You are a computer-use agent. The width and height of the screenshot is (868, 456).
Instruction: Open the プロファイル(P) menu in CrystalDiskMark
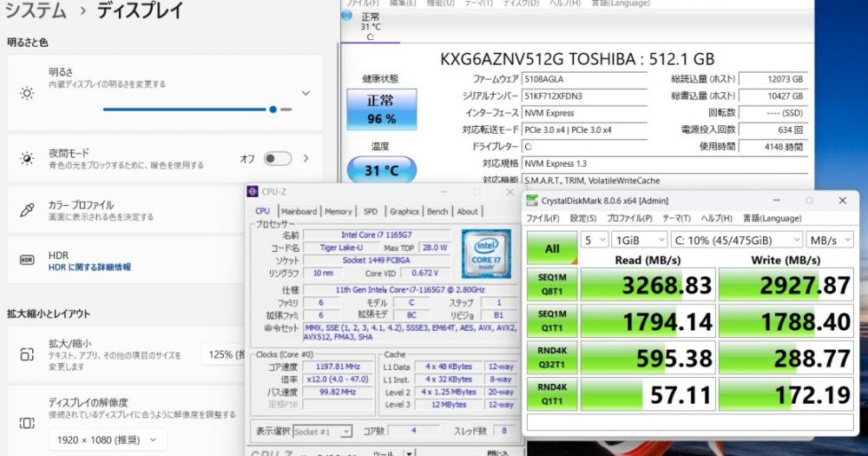click(629, 218)
